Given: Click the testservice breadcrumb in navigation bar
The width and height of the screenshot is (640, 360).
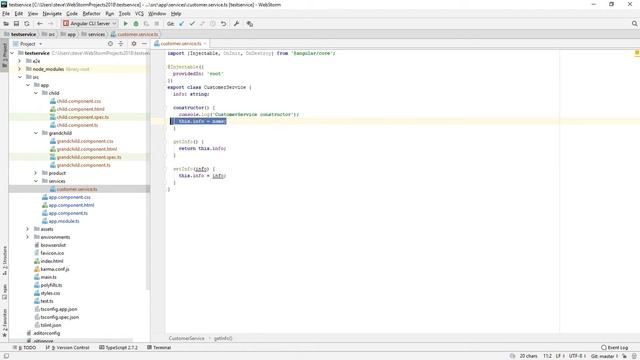Looking at the screenshot, I should pyautogui.click(x=20, y=34).
